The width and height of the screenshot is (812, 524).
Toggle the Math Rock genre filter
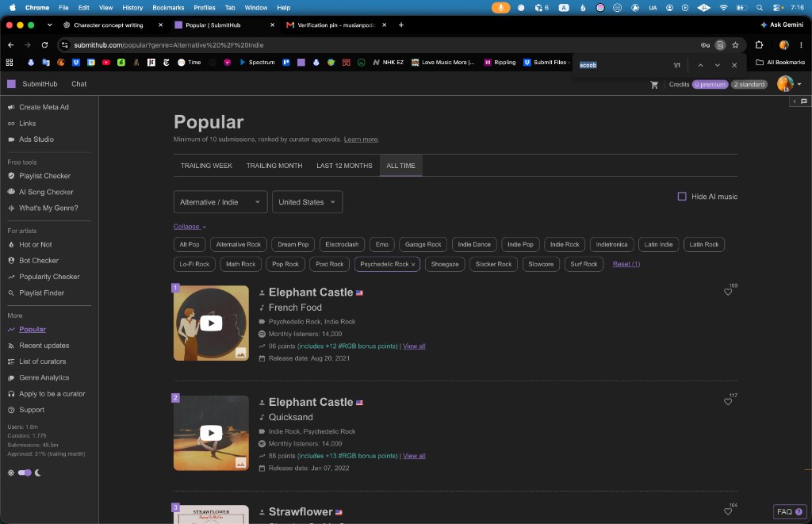tap(240, 264)
